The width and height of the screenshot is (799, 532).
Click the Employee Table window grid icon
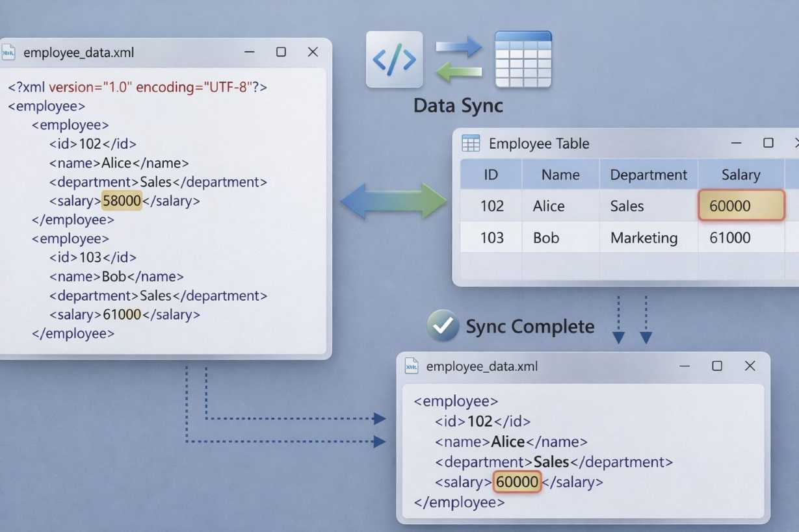point(471,144)
